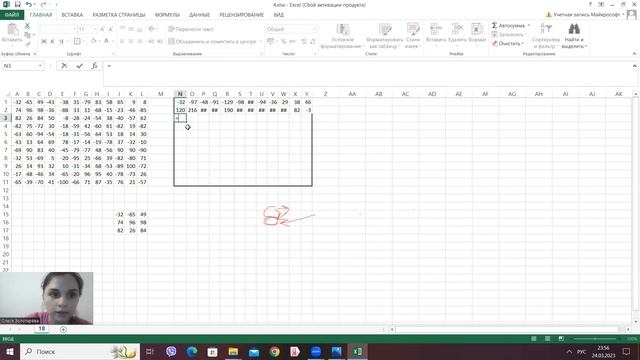The height and width of the screenshot is (360, 640).
Task: Open the ФАЙЛ (File) tab
Action: (12, 15)
